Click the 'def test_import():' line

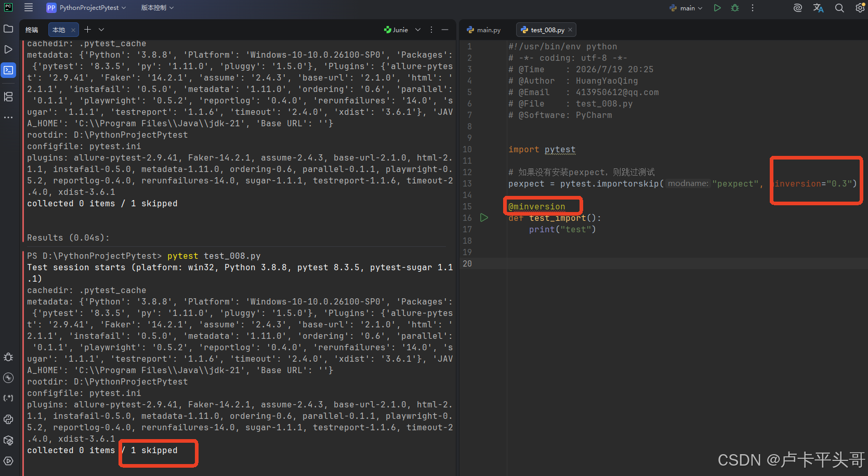pos(555,218)
